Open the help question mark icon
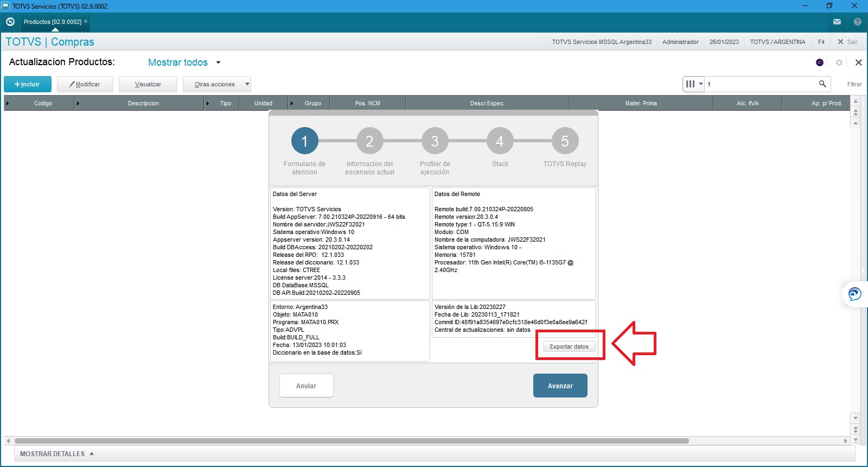The width and height of the screenshot is (868, 467). click(x=858, y=22)
